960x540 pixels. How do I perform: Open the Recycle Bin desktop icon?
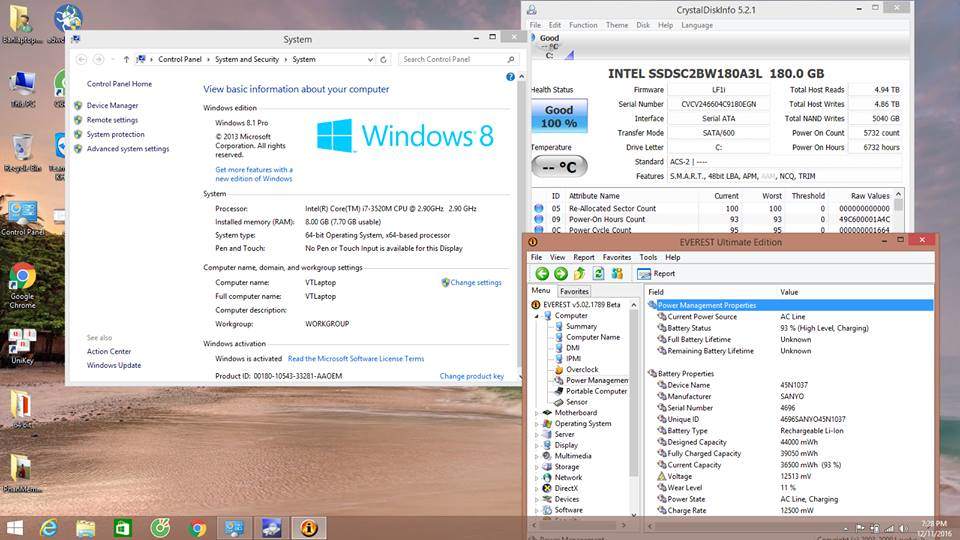pos(23,152)
